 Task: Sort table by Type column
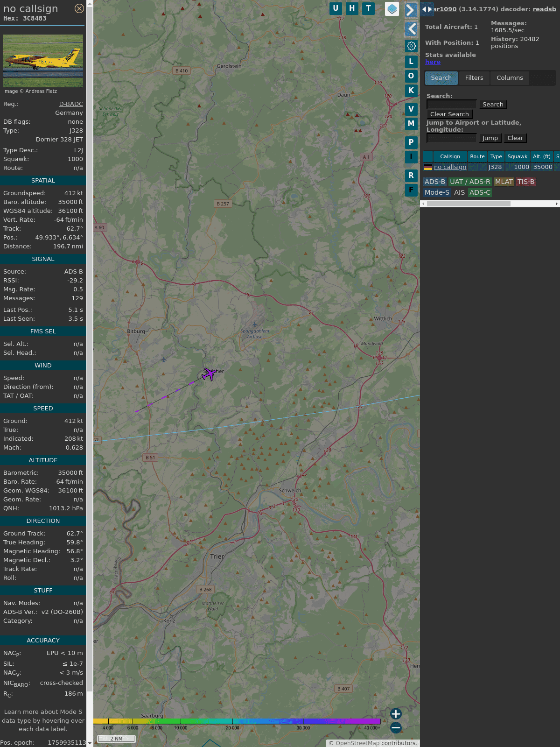pyautogui.click(x=496, y=157)
